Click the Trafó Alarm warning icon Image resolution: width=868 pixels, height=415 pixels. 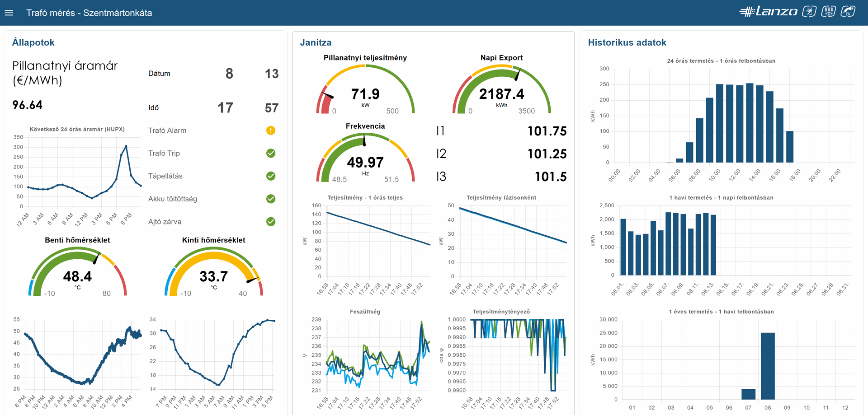pos(270,130)
